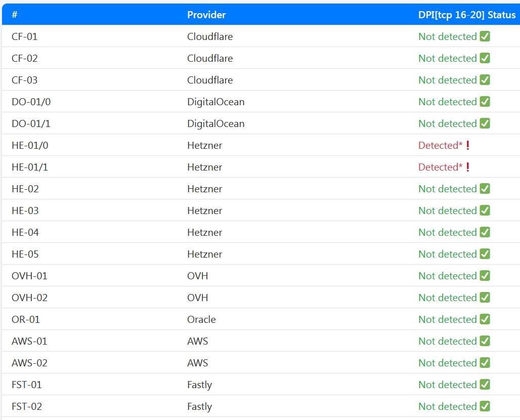Select the 'HE-02' identifier cell
This screenshot has height=420, width=520.
coord(25,189)
